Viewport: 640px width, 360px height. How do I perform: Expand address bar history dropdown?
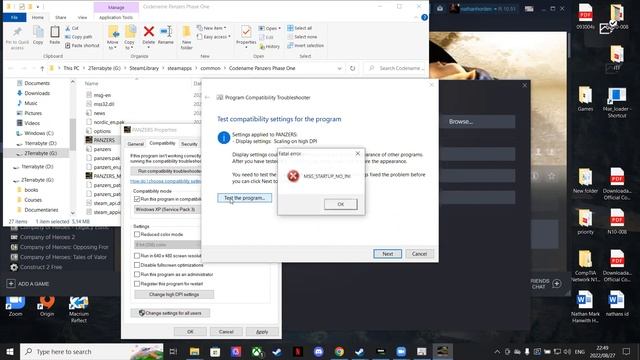339,68
